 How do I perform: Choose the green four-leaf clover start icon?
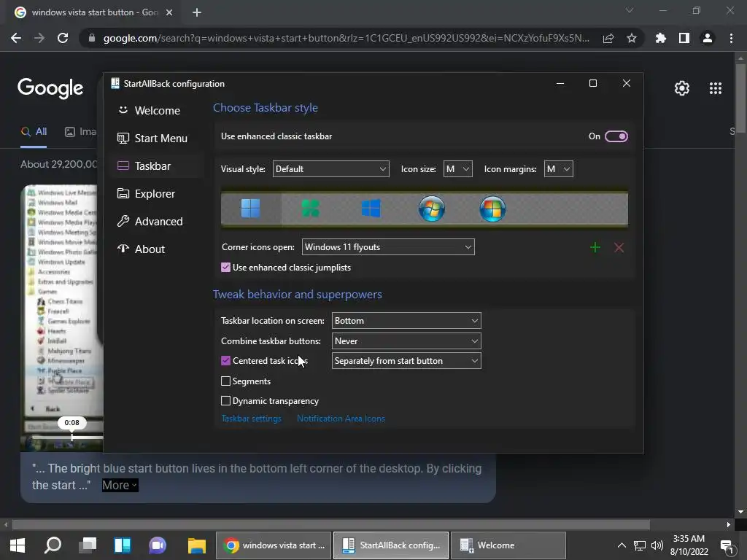coord(311,209)
